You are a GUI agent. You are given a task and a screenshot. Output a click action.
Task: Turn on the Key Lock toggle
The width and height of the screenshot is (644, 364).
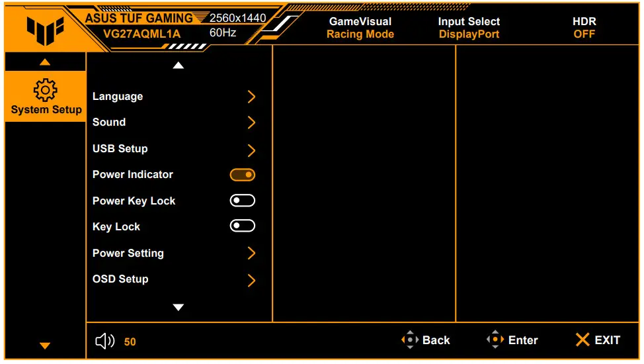[x=242, y=226]
